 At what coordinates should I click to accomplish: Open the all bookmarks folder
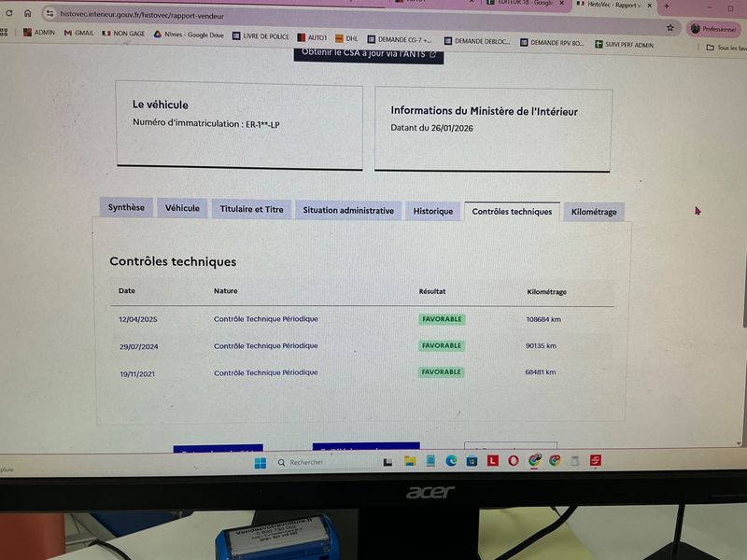726,48
